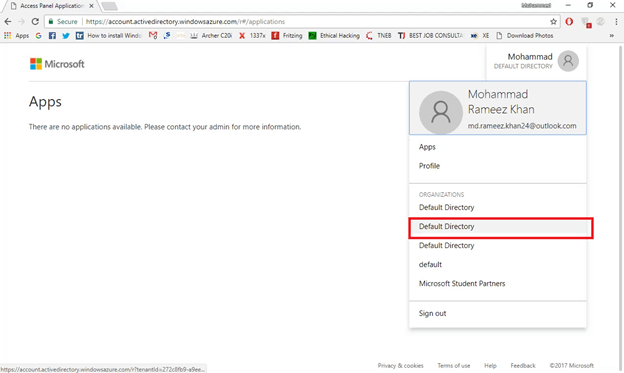Viewport: 624px width, 373px height.
Task: Click the Apps page heading
Action: pyautogui.click(x=45, y=102)
